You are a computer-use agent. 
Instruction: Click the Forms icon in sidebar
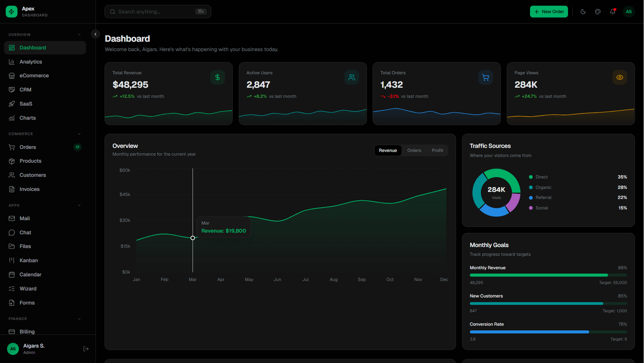click(x=12, y=303)
